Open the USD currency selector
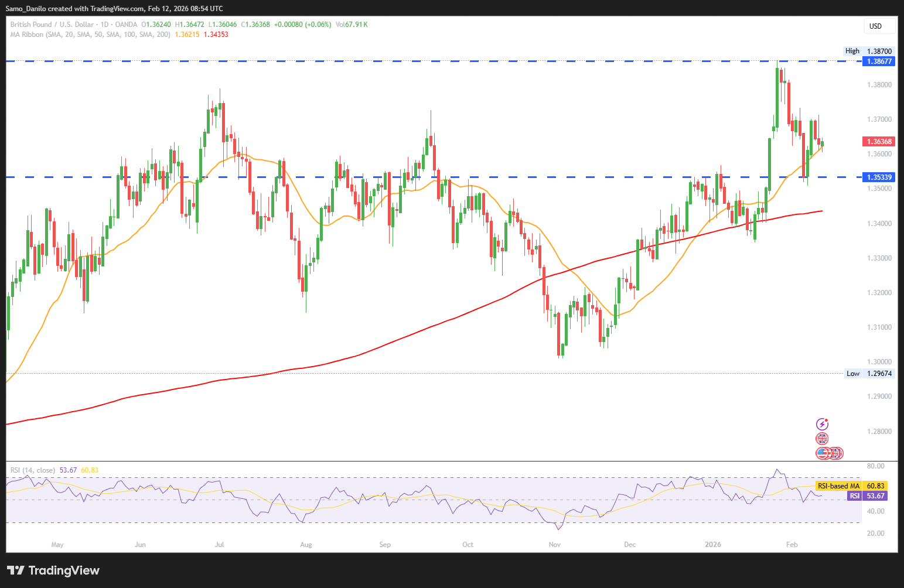The height and width of the screenshot is (588, 904). (879, 26)
